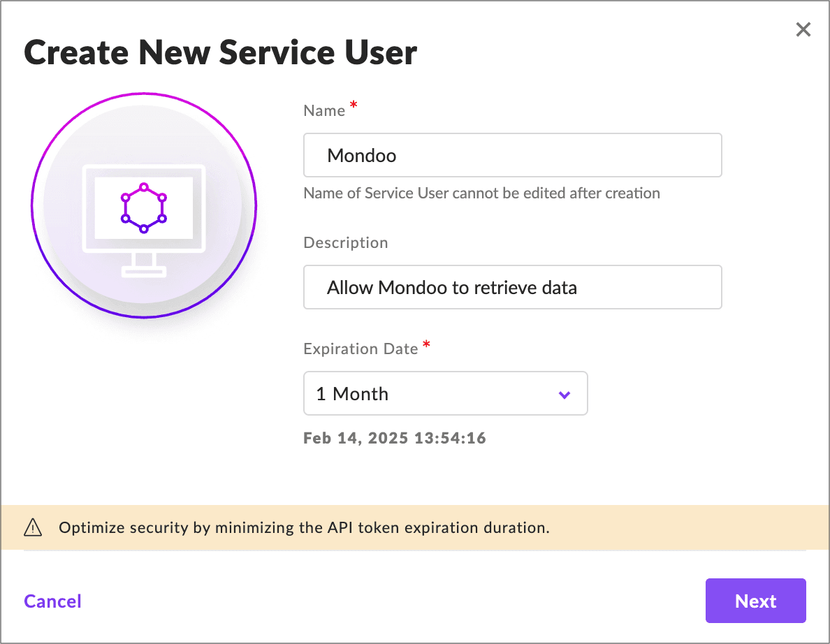
Task: Click inside the Name field showing Mondoo
Action: (x=512, y=155)
